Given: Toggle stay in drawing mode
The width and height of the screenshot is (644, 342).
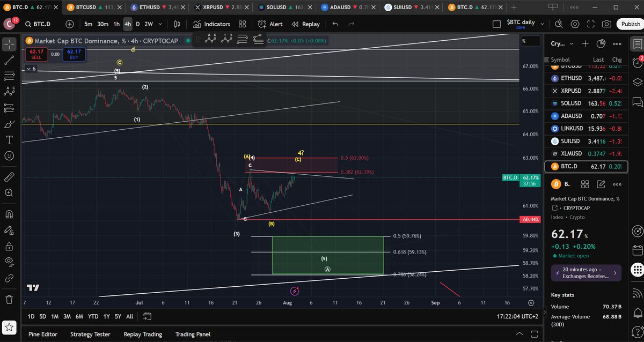Looking at the screenshot, I should pos(9,231).
